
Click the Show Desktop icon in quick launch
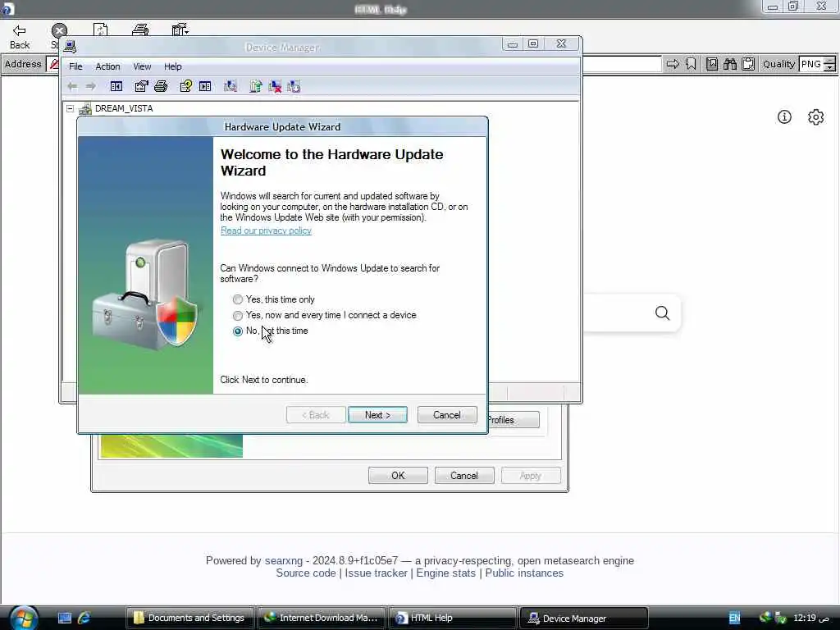(65, 618)
